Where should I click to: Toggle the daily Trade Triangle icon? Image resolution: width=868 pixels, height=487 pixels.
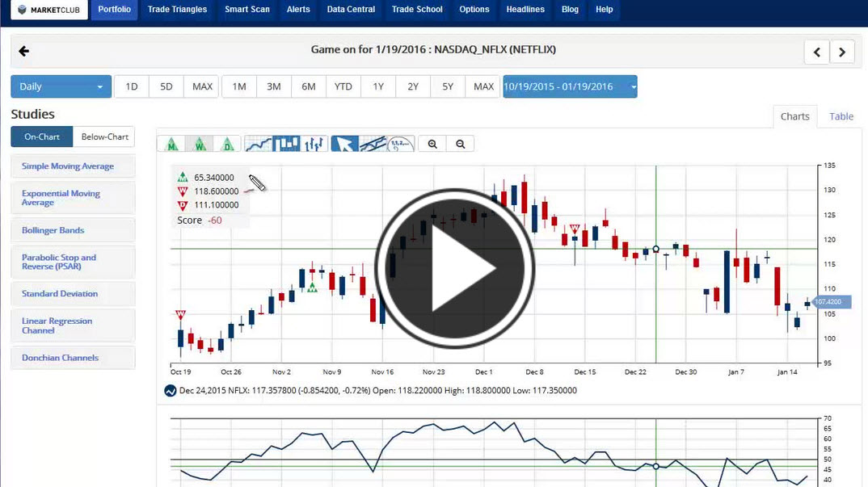(x=228, y=145)
